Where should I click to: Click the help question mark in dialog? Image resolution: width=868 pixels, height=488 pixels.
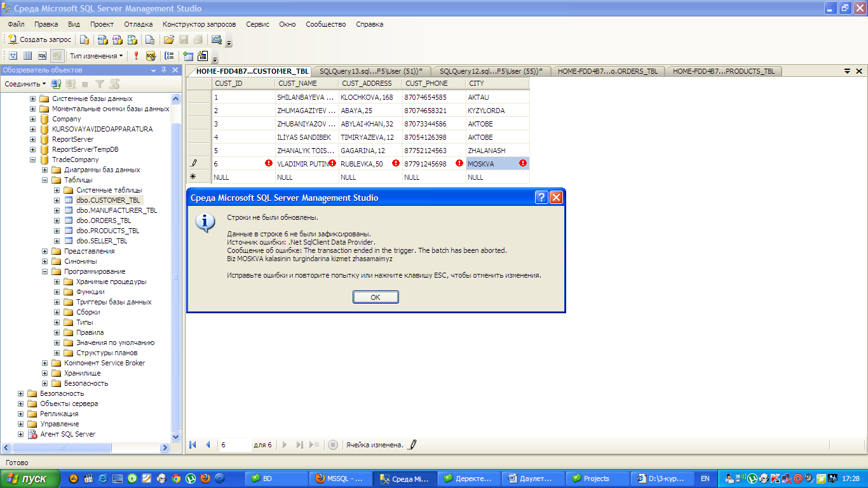541,198
